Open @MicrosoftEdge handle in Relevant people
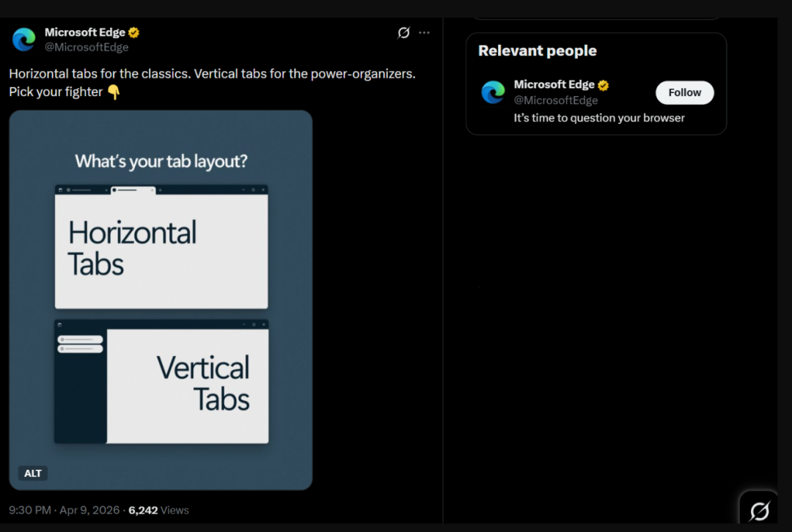Screen dimensions: 792x532 556,100
